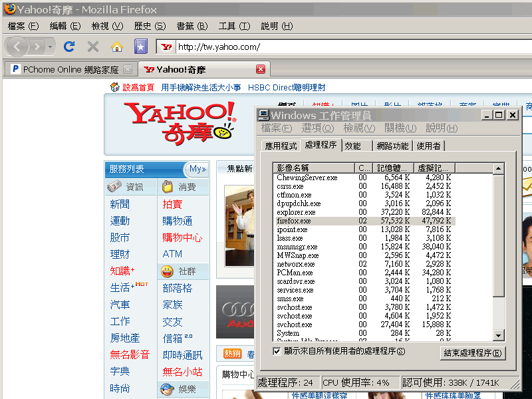Viewport: 532px width, 399px height.
Task: Click the 結束處理程序 button
Action: click(x=472, y=352)
